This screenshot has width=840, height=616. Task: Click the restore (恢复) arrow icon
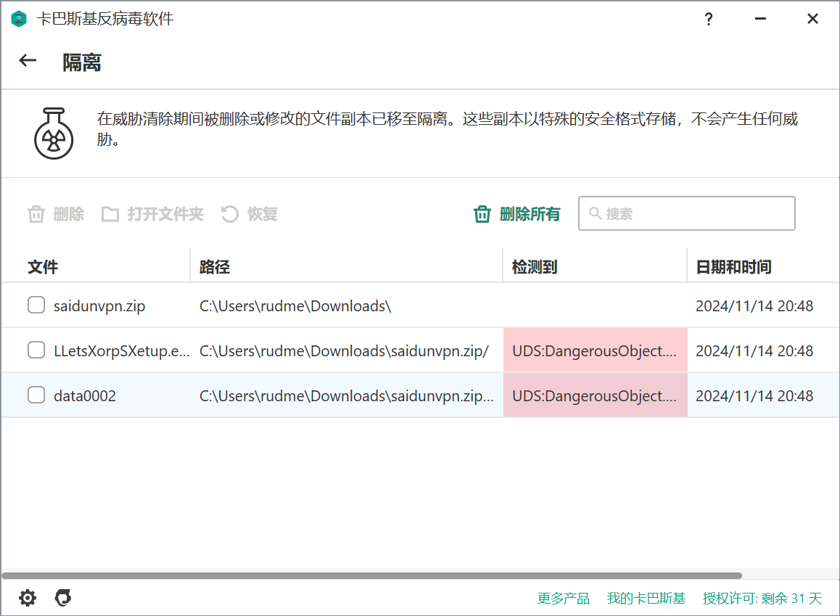coord(229,213)
